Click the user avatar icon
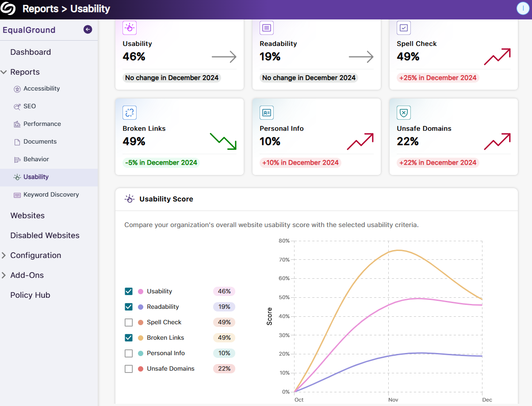Screen dimensions: 532x406 [522, 9]
